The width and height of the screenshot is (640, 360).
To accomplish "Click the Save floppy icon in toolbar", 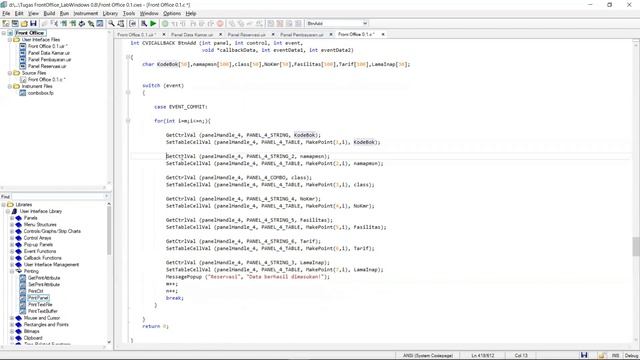I will click(x=33, y=24).
